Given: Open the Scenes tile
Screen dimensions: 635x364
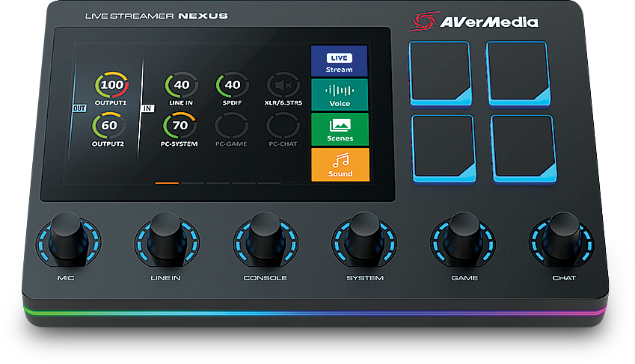Looking at the screenshot, I should coord(340,129).
